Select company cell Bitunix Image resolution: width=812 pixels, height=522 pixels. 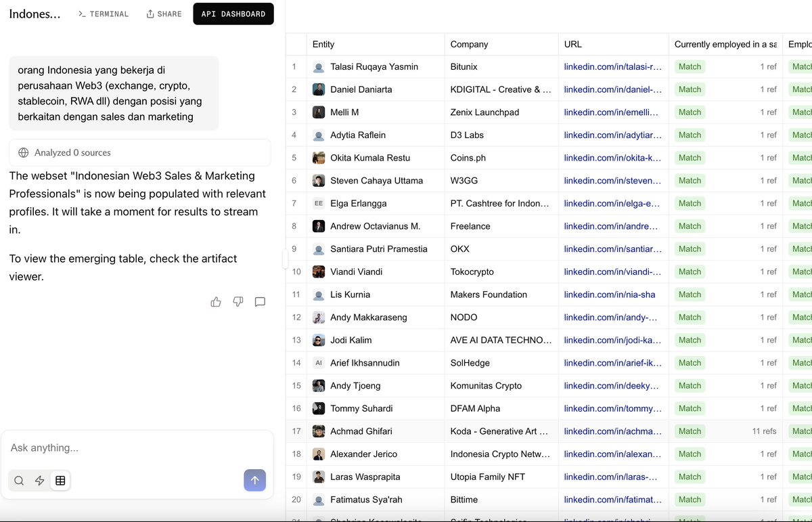501,67
